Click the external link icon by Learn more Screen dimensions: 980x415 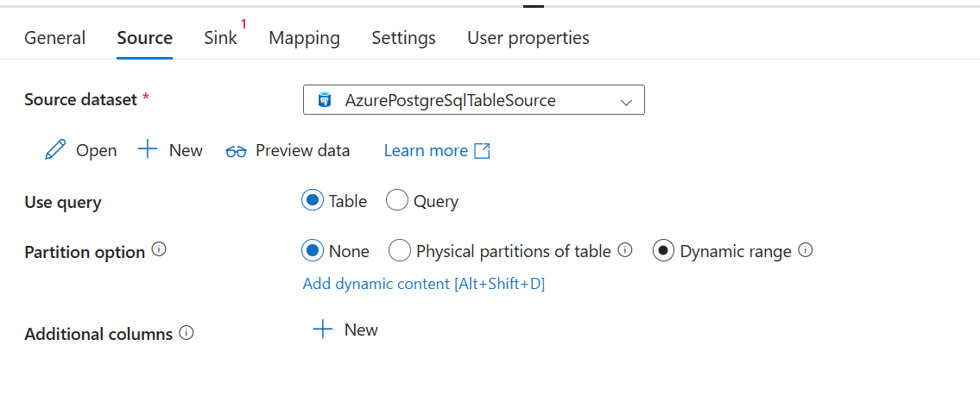[x=483, y=151]
